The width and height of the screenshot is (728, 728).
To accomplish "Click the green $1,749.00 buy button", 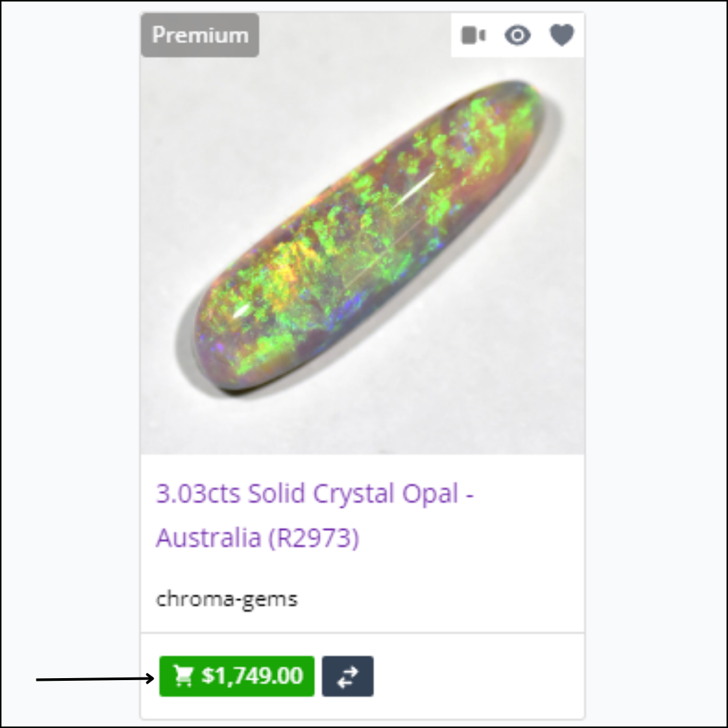I will pos(237,676).
